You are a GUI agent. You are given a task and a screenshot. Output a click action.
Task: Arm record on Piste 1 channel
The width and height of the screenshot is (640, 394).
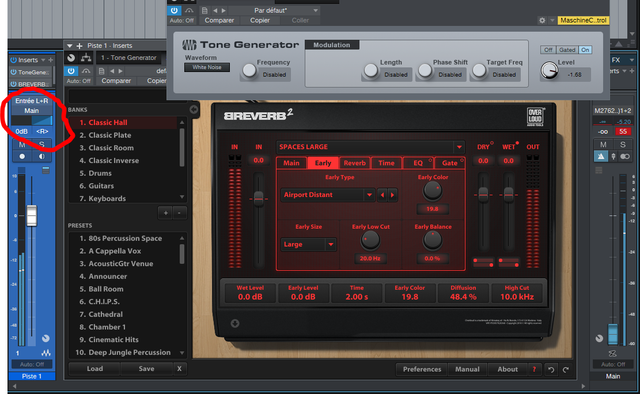point(22,156)
